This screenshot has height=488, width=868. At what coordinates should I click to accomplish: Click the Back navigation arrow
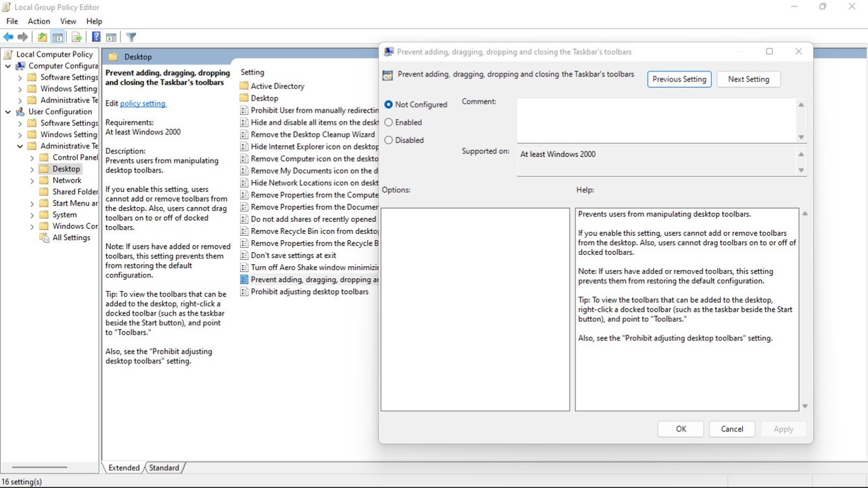click(8, 37)
